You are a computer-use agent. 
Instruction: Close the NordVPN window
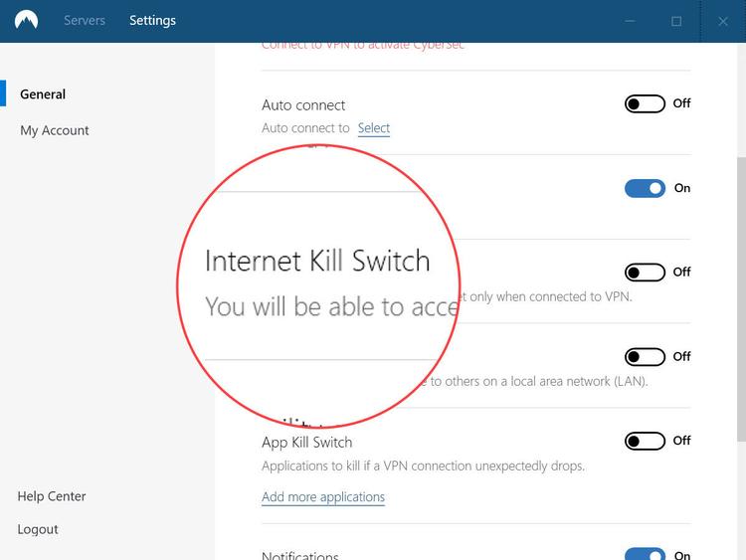click(723, 21)
